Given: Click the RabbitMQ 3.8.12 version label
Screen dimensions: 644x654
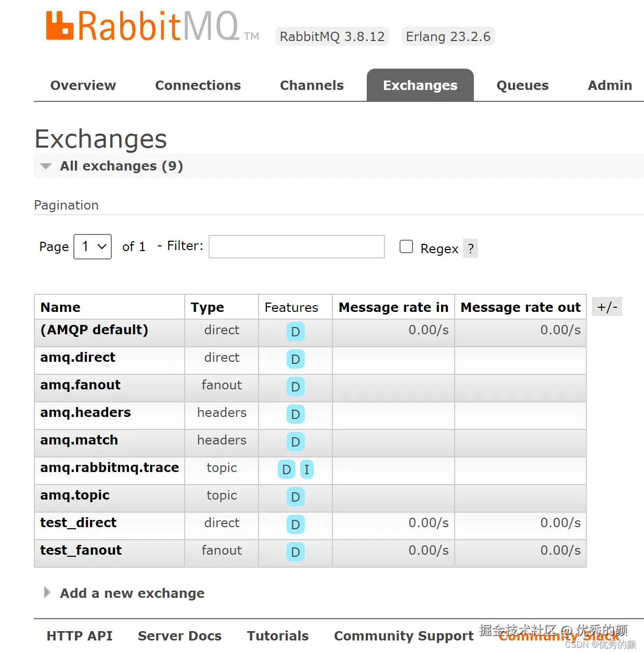Looking at the screenshot, I should tap(332, 36).
